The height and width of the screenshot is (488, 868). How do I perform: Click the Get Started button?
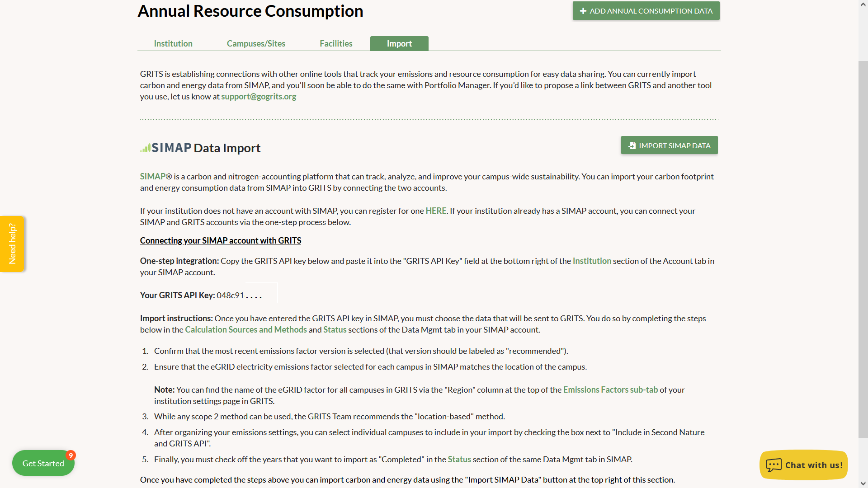point(43,463)
